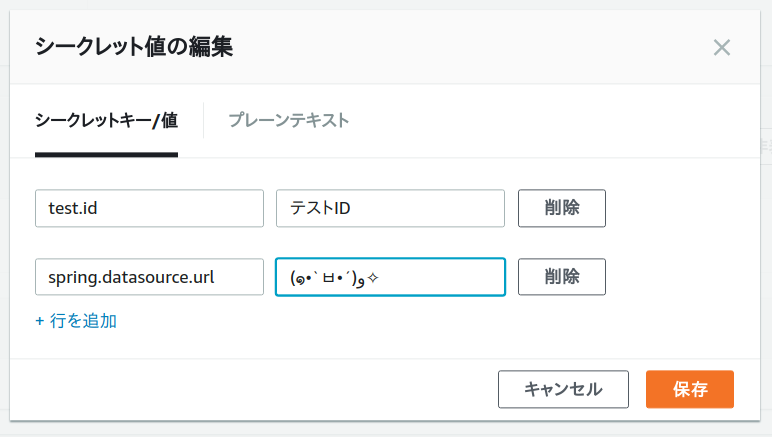Click the 削除 button beside the kaomoji value
This screenshot has width=772, height=437.
(561, 277)
